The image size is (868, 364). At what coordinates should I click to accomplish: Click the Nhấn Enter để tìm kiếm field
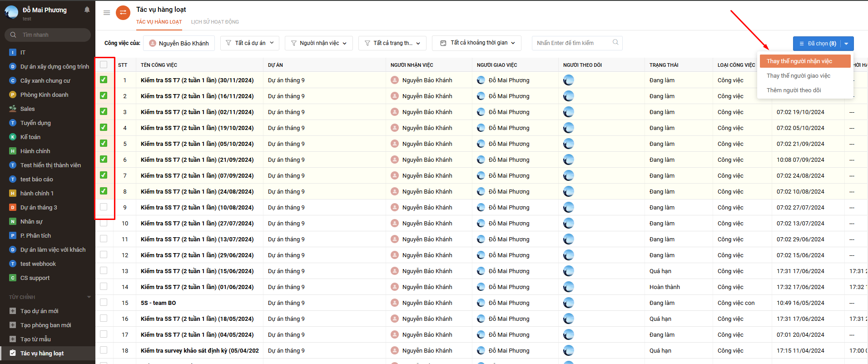(x=577, y=43)
